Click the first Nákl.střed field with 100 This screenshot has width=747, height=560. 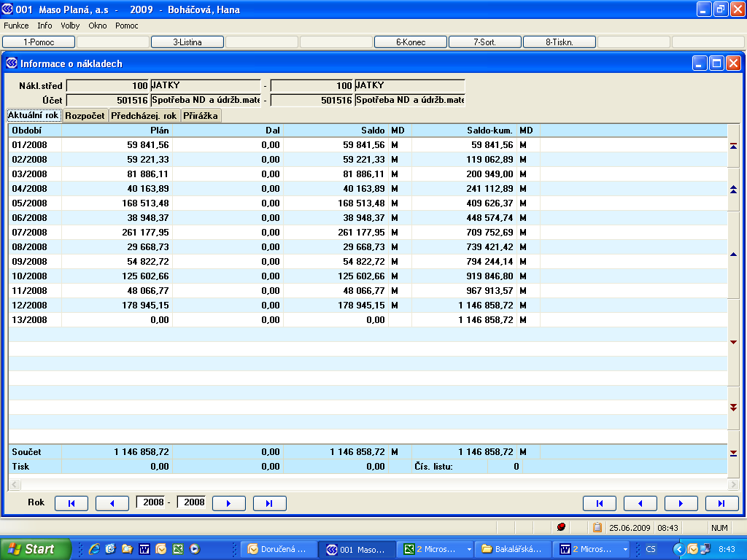108,86
